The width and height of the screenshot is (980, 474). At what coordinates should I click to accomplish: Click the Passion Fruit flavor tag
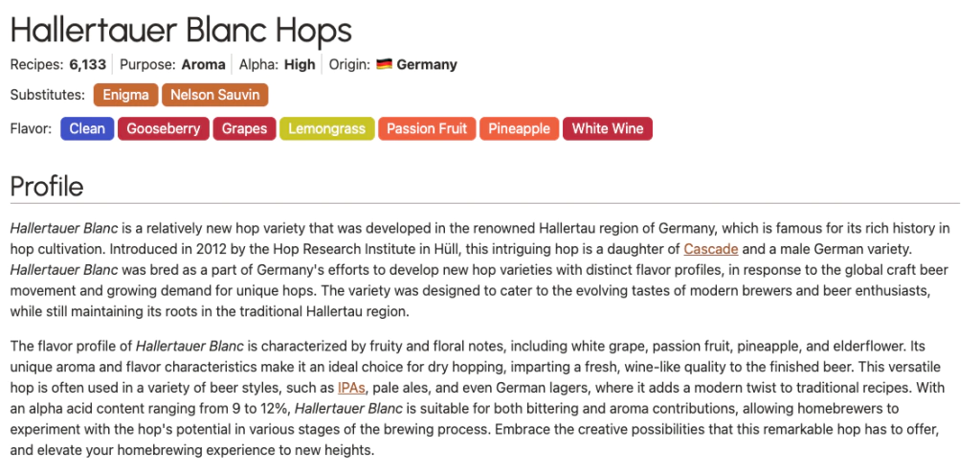(427, 128)
